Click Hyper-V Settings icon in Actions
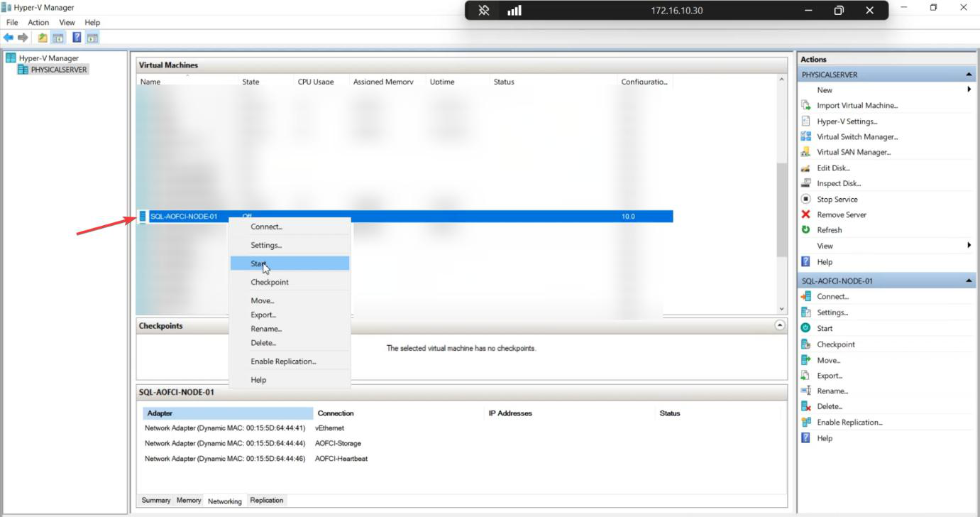This screenshot has height=517, width=980. (805, 121)
